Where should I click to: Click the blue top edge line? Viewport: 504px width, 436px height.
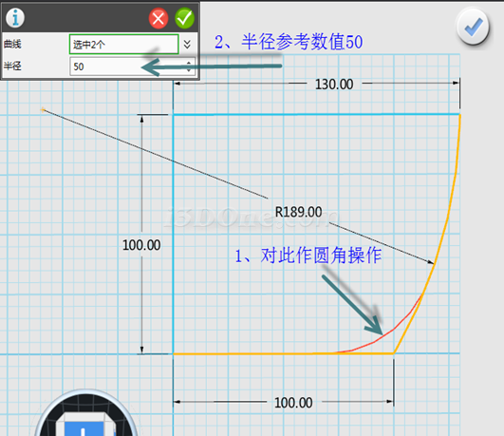click(x=317, y=114)
